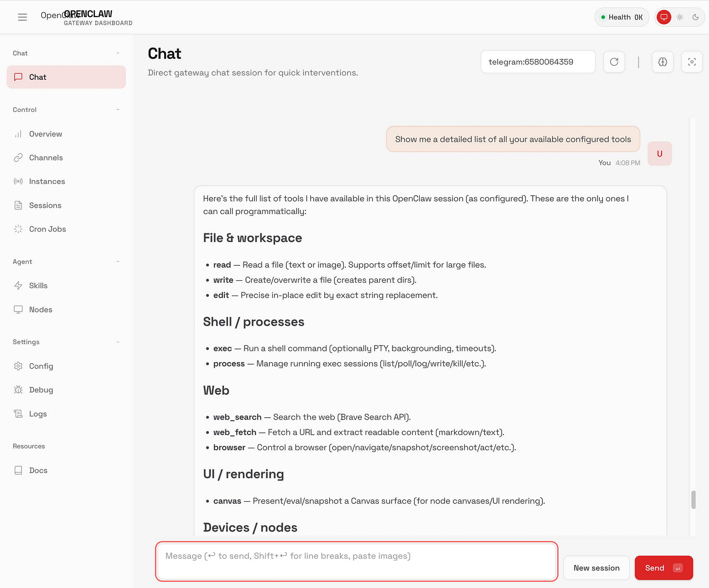Screen dimensions: 709x588
Task: Click inside the message input field
Action: (x=356, y=561)
